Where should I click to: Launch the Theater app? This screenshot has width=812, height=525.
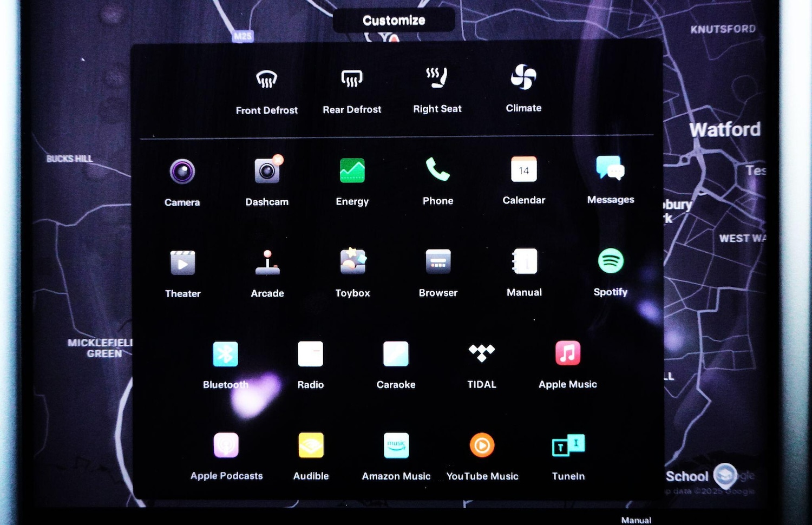[x=182, y=263]
